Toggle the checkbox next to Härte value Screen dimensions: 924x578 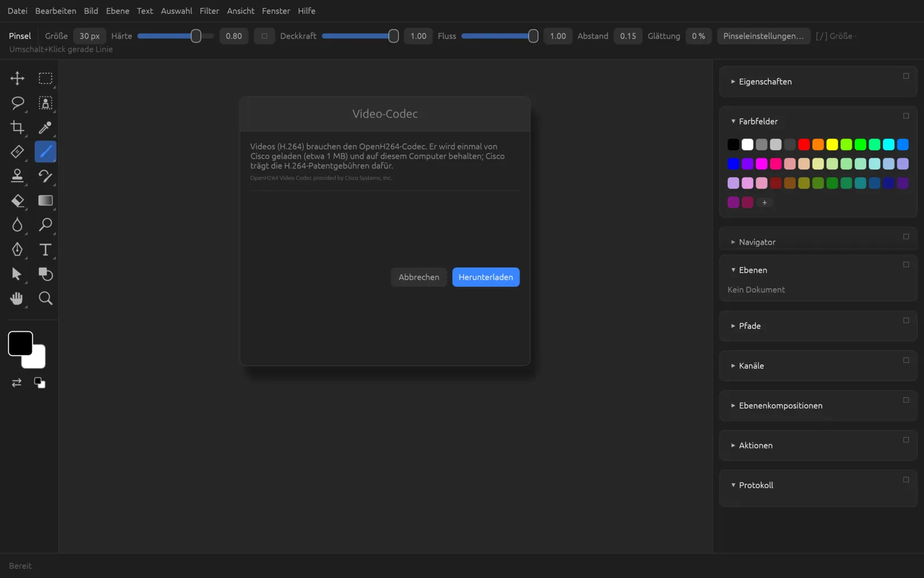click(264, 36)
